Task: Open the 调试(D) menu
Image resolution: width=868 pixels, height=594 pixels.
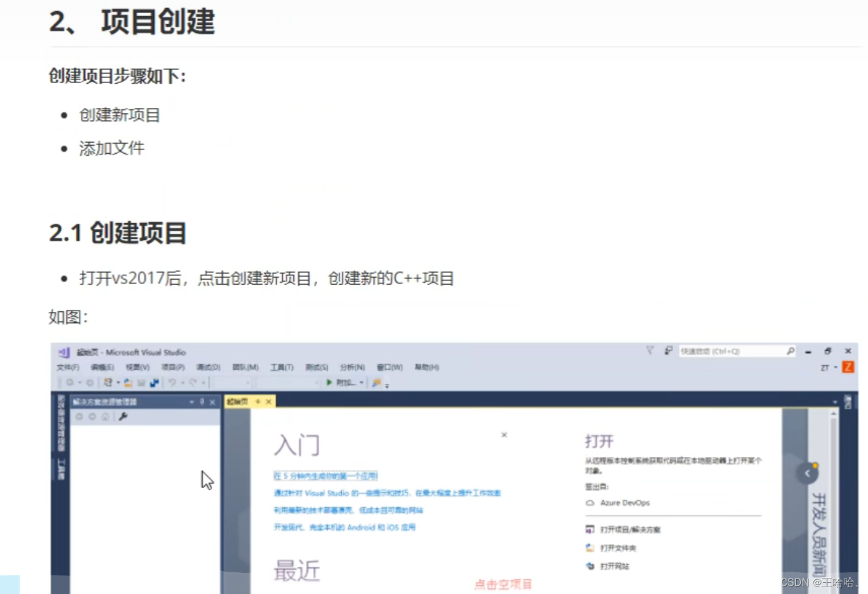Action: 208,368
